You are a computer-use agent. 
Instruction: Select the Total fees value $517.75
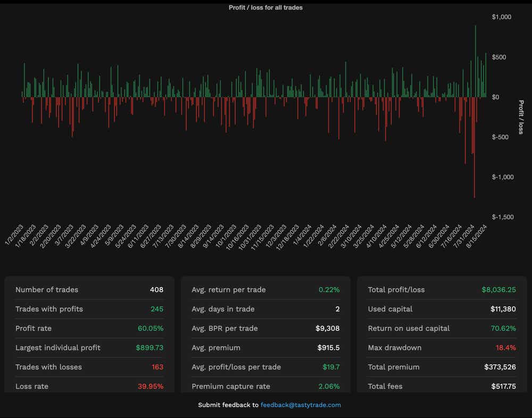[x=503, y=386]
